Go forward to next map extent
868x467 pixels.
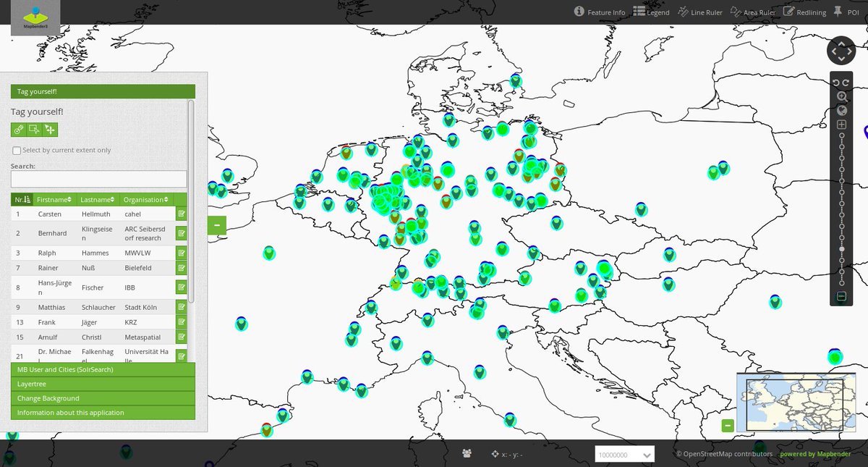coord(846,83)
